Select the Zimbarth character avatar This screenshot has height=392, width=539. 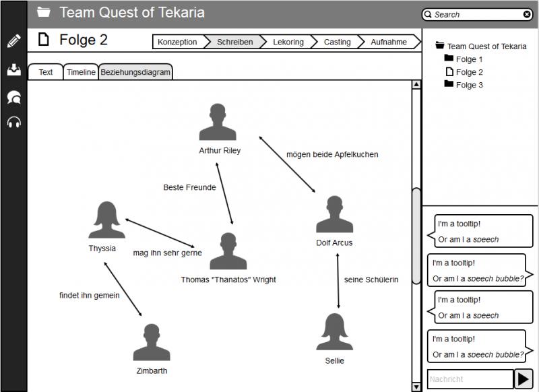[x=151, y=342]
